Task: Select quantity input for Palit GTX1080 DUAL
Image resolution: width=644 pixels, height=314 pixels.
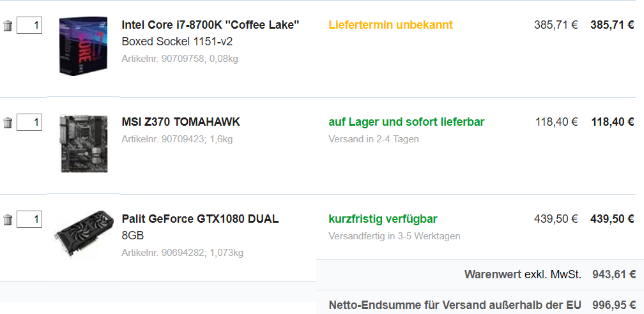Action: [x=29, y=220]
